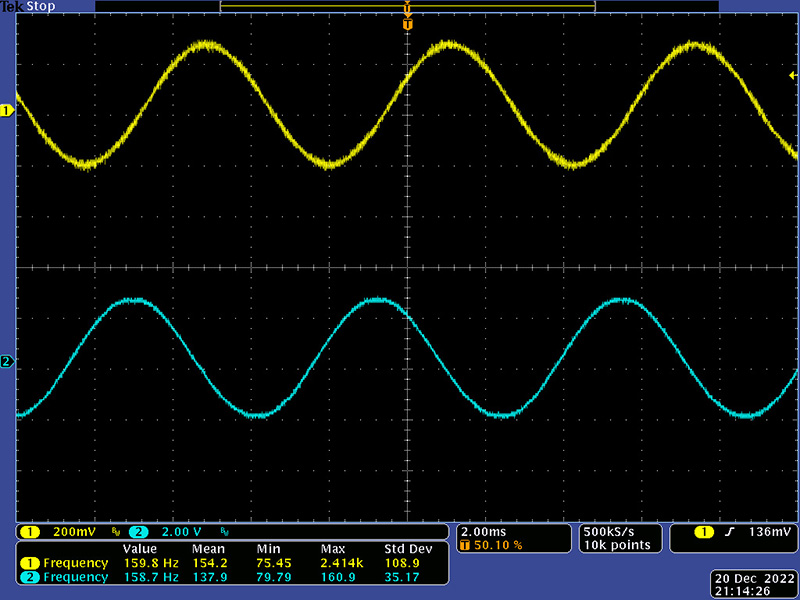Click the 35.17 std dev value
Viewport: 800px width, 600px height.
(402, 577)
